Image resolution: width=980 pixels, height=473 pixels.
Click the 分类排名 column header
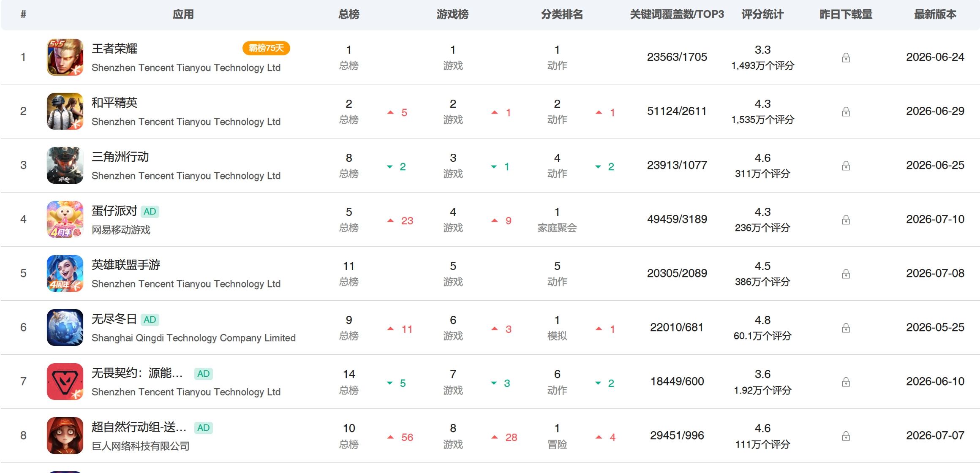click(x=562, y=14)
